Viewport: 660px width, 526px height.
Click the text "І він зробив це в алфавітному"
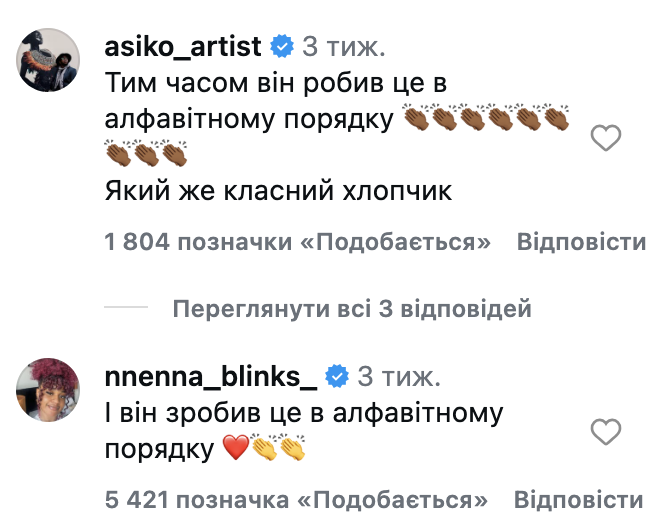tap(303, 412)
